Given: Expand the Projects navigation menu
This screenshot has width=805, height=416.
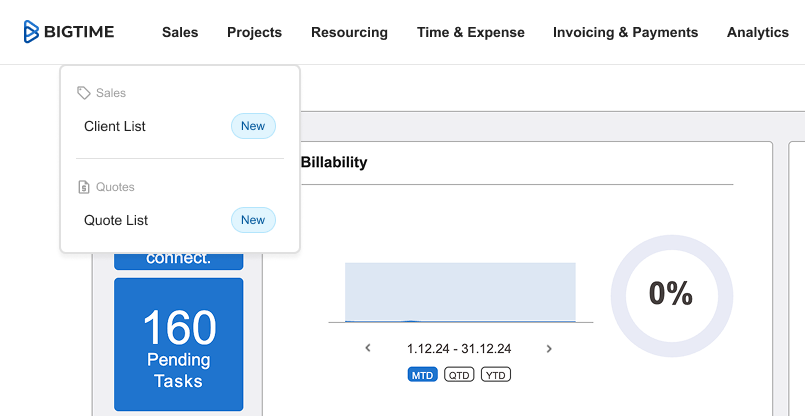Looking at the screenshot, I should tap(254, 32).
